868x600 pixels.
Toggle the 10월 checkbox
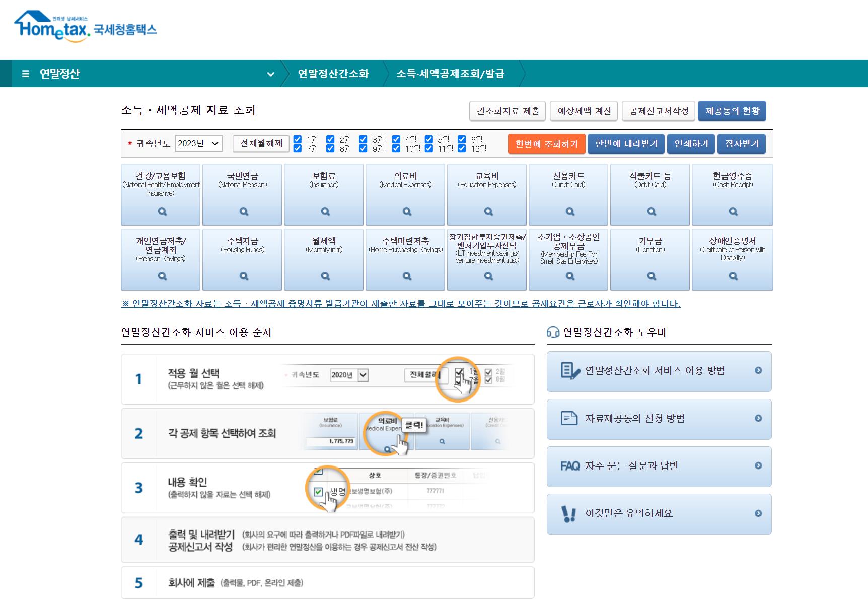click(x=396, y=148)
